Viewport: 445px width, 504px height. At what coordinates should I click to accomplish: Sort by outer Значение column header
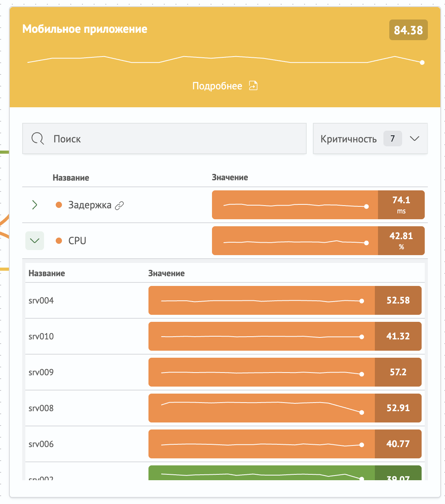(x=230, y=177)
